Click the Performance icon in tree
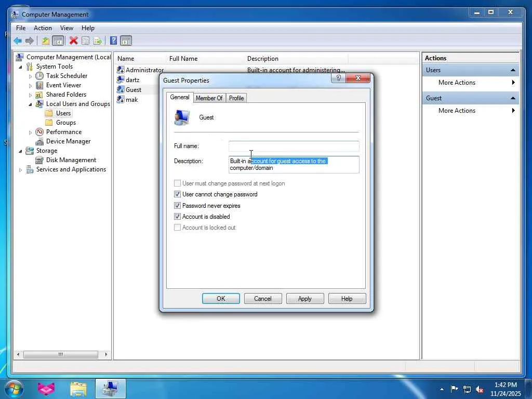Screen dimensions: 532x399 click(x=39, y=132)
